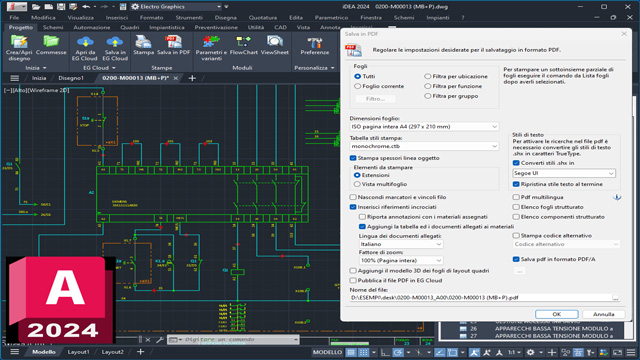Click OK in Salva in PDF dialog
The height and width of the screenshot is (360, 640).
click(x=557, y=314)
